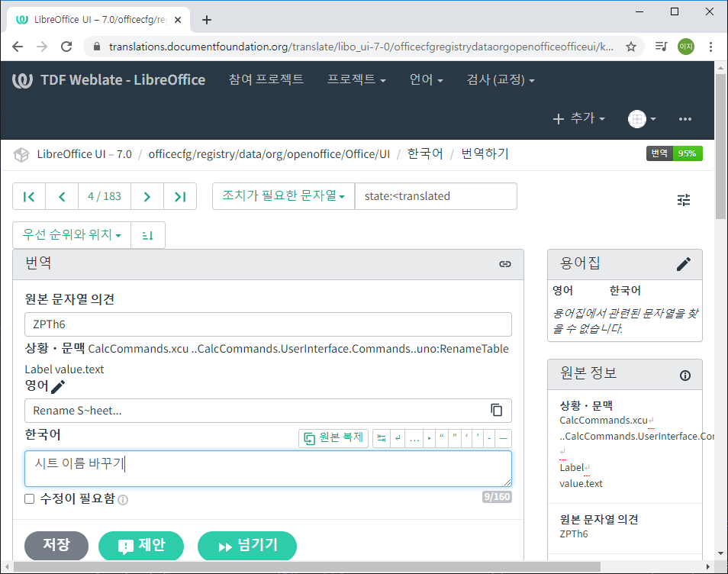Copy permalink chain icon in 번역 header
The image size is (728, 574).
[x=505, y=264]
